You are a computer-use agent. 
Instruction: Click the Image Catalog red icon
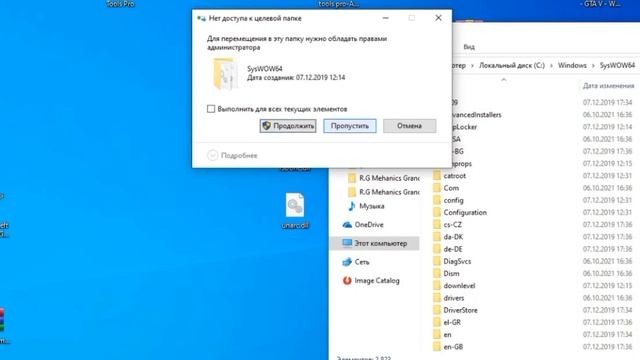(x=347, y=280)
